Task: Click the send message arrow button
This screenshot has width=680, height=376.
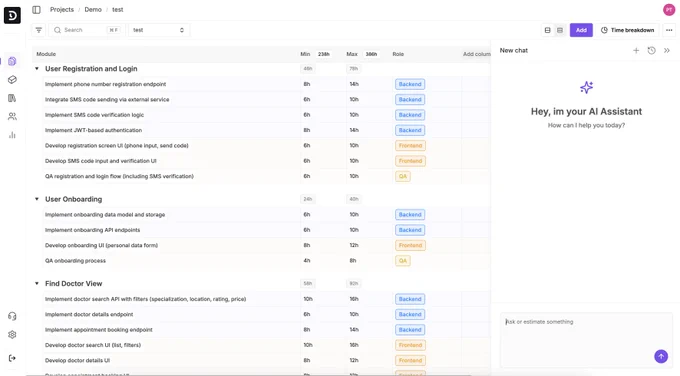Action: click(x=661, y=356)
